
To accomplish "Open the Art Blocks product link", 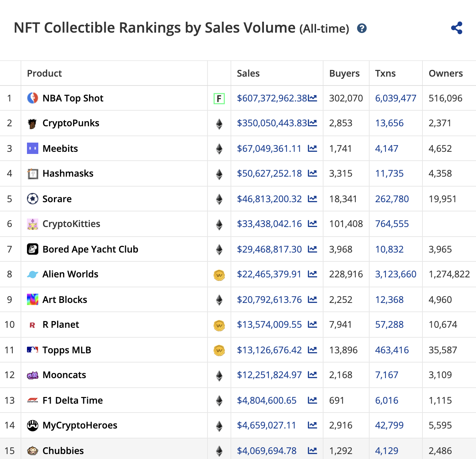I will pos(65,300).
